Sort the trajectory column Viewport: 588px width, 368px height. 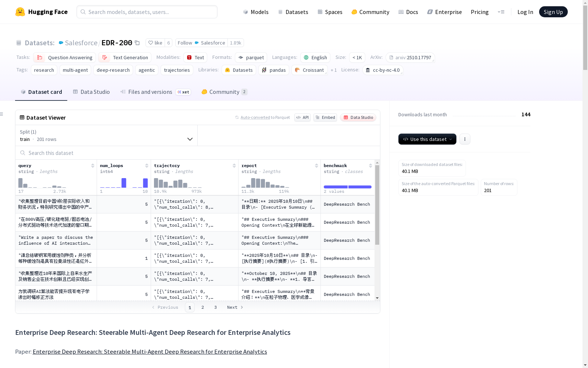tap(234, 166)
